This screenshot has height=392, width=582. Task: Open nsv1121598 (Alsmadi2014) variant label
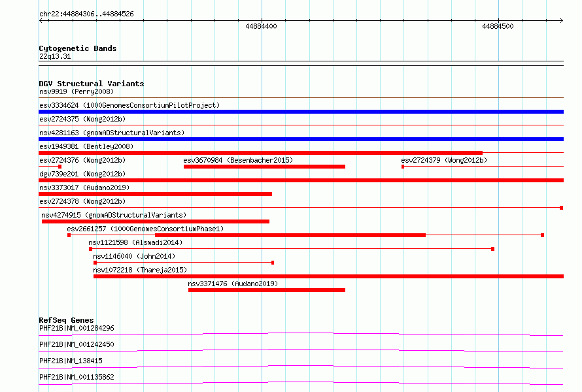pos(135,242)
